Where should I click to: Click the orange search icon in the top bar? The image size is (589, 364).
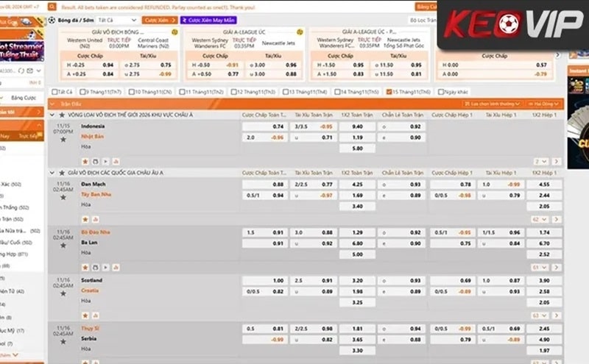(52, 5)
